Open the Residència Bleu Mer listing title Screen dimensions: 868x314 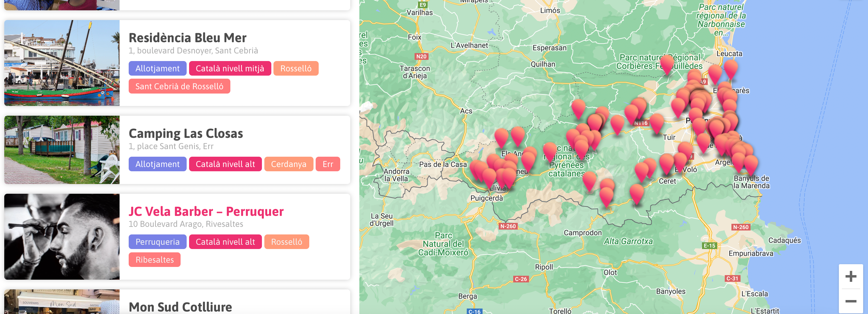point(187,37)
